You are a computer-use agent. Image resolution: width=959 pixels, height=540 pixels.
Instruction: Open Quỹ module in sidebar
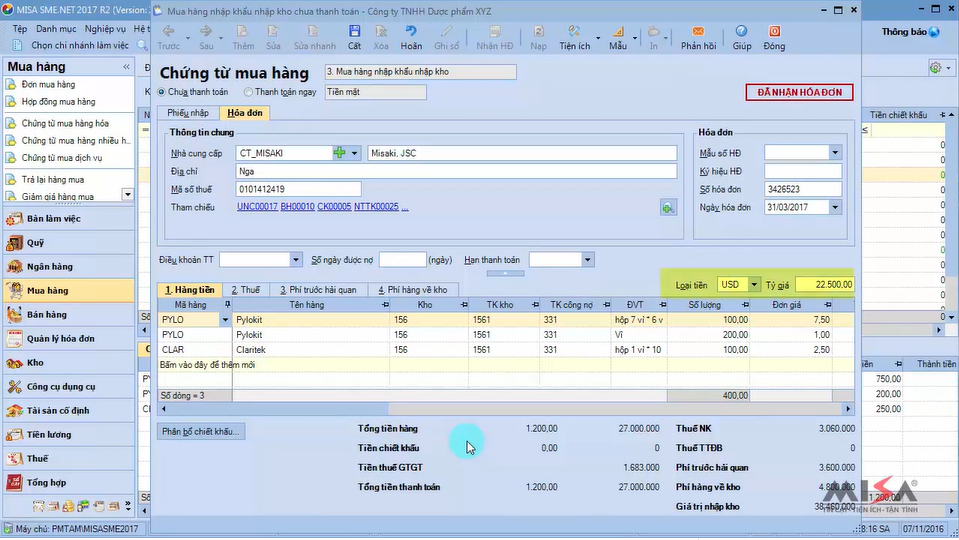click(68, 243)
